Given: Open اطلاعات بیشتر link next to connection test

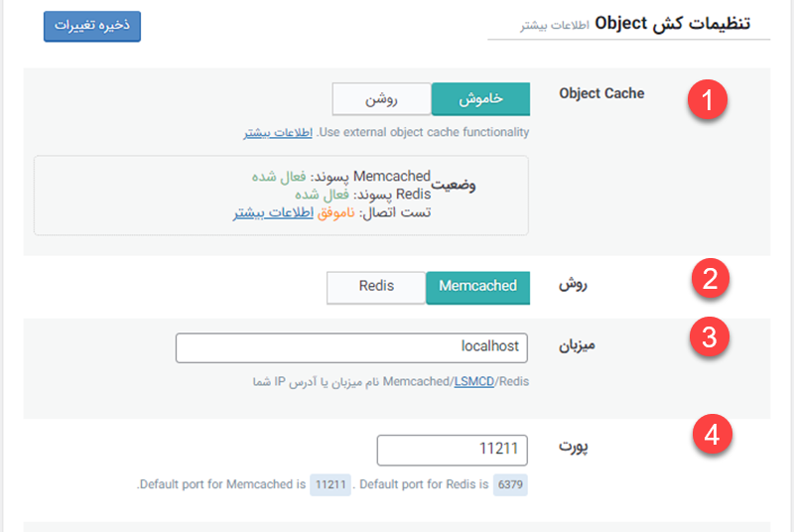Looking at the screenshot, I should (x=274, y=212).
